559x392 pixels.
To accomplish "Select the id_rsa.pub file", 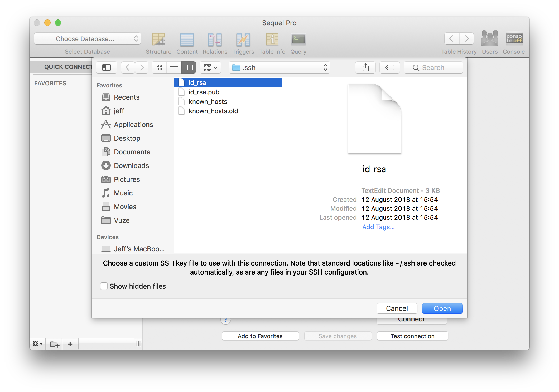I will tap(228, 92).
